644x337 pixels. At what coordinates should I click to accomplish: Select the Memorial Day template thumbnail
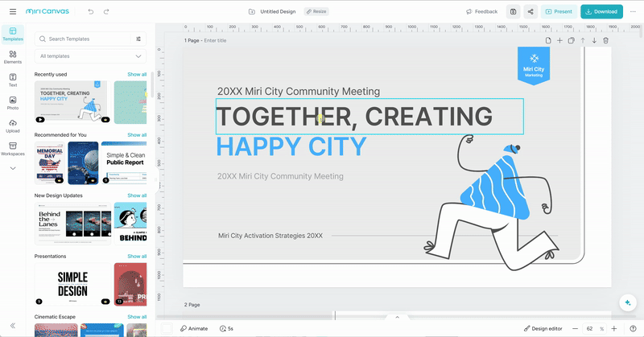[x=50, y=162]
